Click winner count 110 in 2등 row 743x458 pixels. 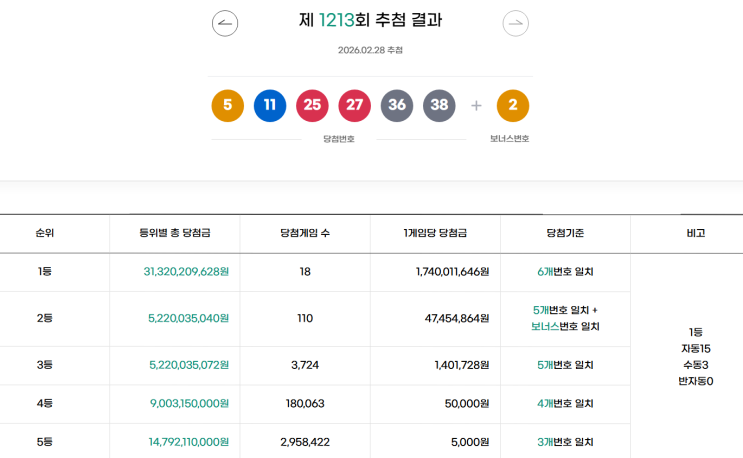(305, 318)
